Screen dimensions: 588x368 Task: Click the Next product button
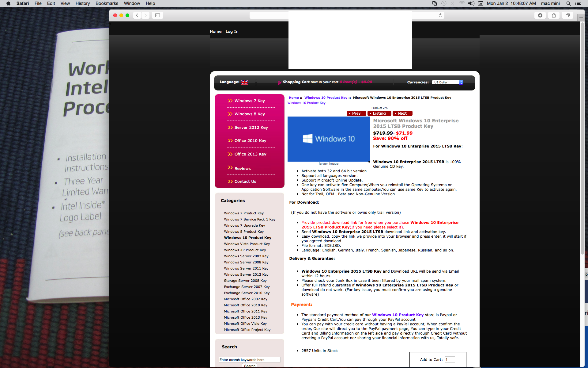click(402, 113)
